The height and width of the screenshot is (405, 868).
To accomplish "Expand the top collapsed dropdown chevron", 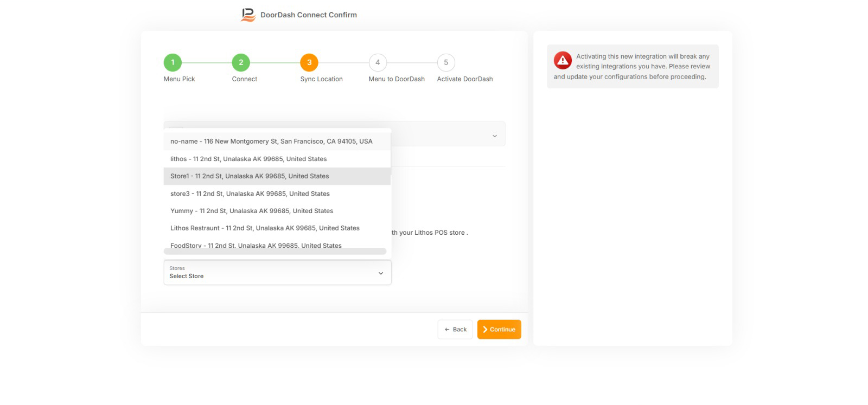I will 494,136.
